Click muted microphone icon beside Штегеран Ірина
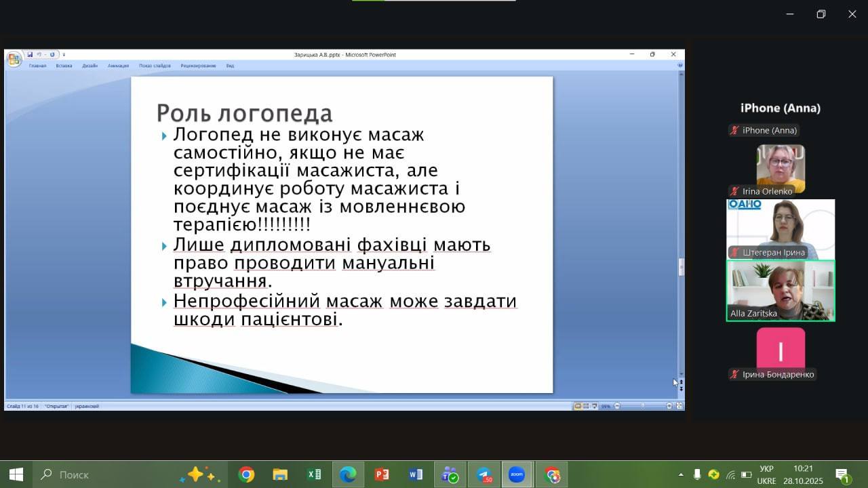Image resolution: width=868 pixels, height=488 pixels. (x=734, y=252)
